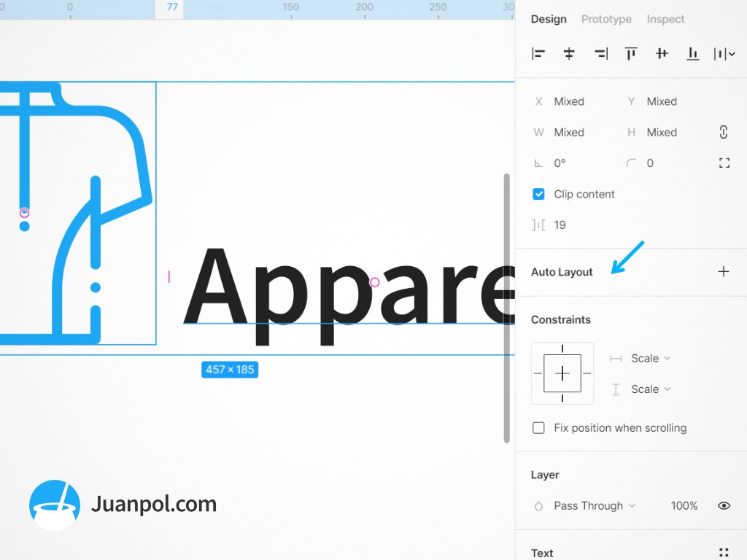Click the center of the constraints widget
This screenshot has height=560, width=747.
coord(562,373)
